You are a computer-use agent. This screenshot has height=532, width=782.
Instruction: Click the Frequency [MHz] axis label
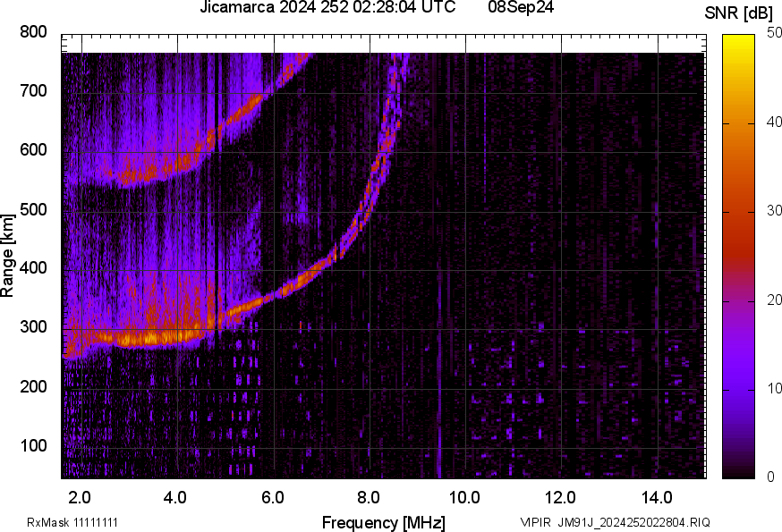[x=383, y=522]
